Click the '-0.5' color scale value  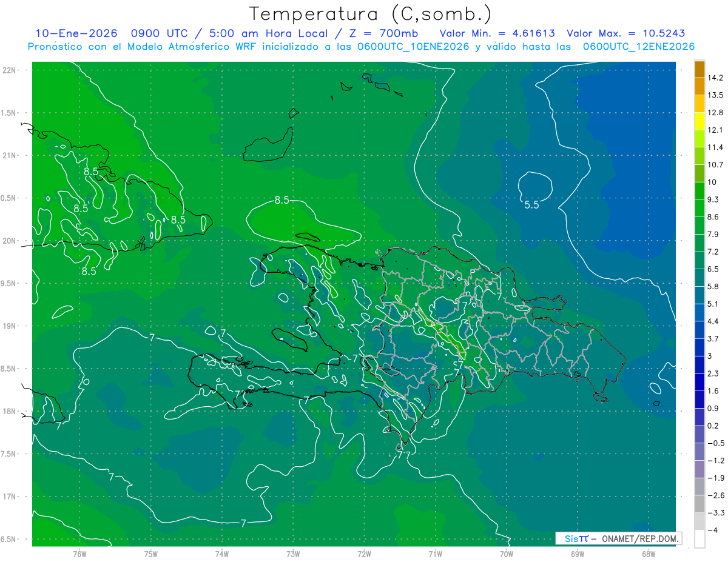pos(715,443)
